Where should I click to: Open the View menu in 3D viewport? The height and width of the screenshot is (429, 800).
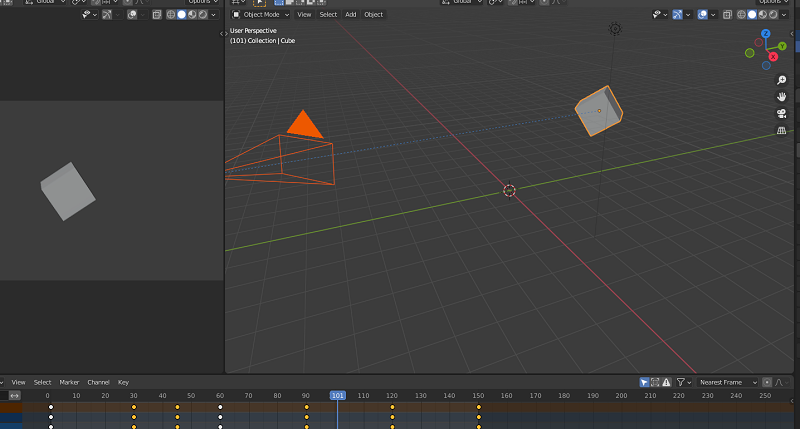[304, 15]
